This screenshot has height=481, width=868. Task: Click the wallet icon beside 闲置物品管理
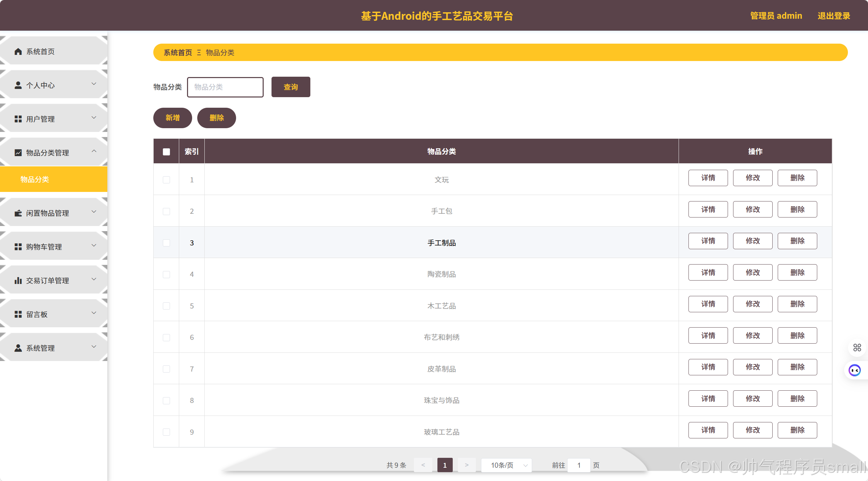click(18, 213)
